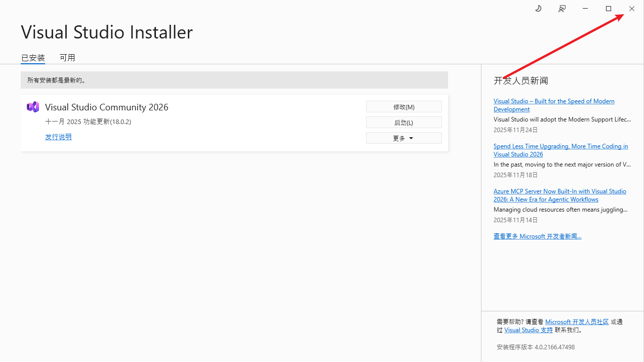Expand the 更多 dropdown
This screenshot has width=644, height=362.
[x=404, y=138]
